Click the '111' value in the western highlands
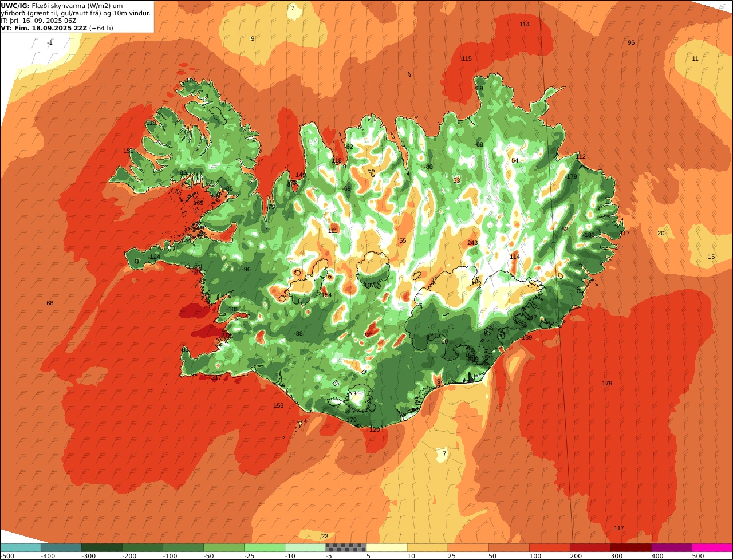 point(333,231)
